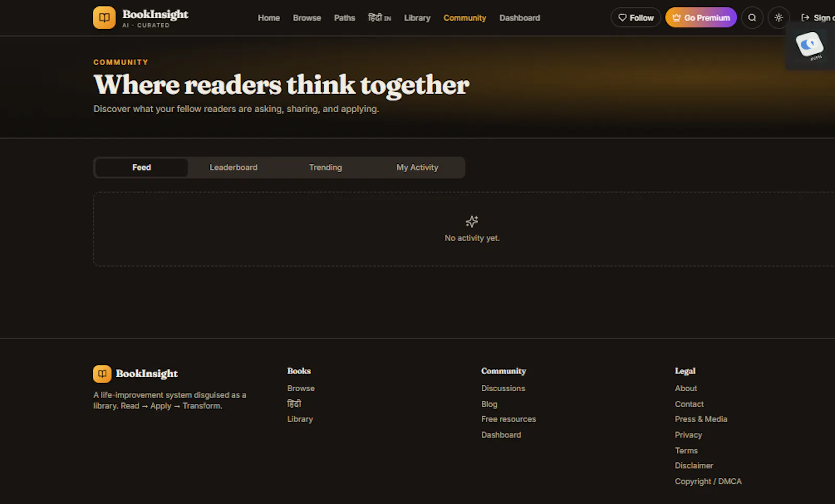Click the Go Premium crown button
This screenshot has width=835, height=504.
point(701,18)
